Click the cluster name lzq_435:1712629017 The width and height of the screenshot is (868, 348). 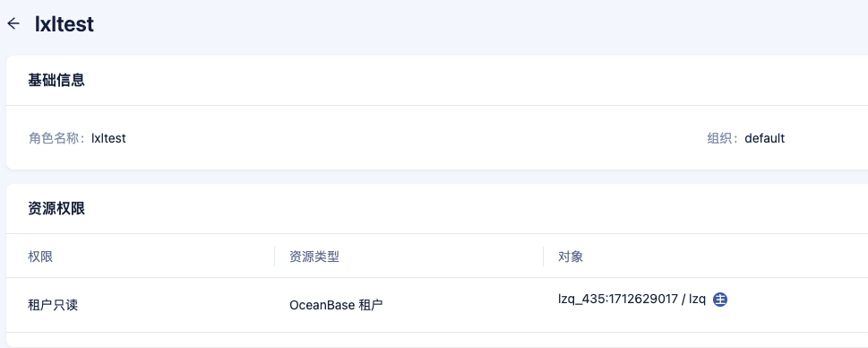click(618, 300)
